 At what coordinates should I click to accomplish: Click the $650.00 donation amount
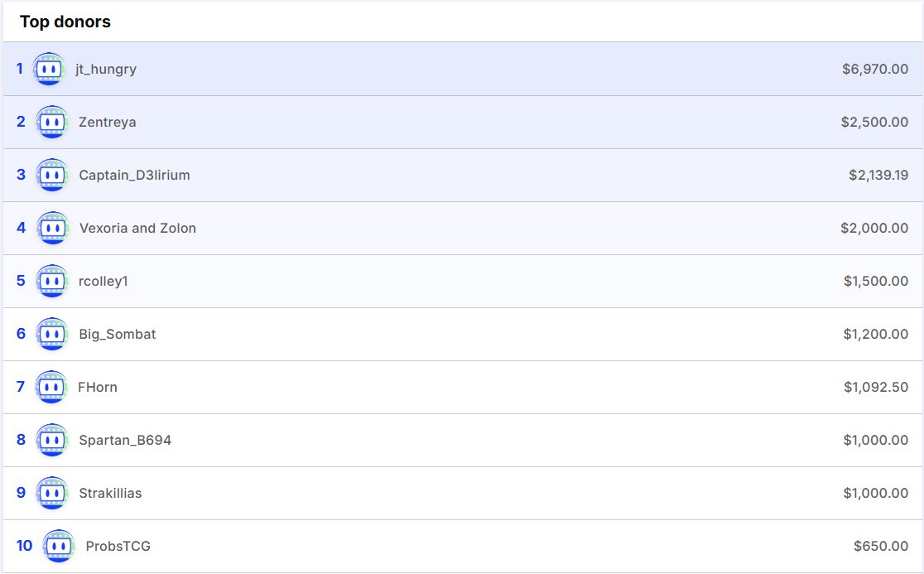(x=881, y=547)
